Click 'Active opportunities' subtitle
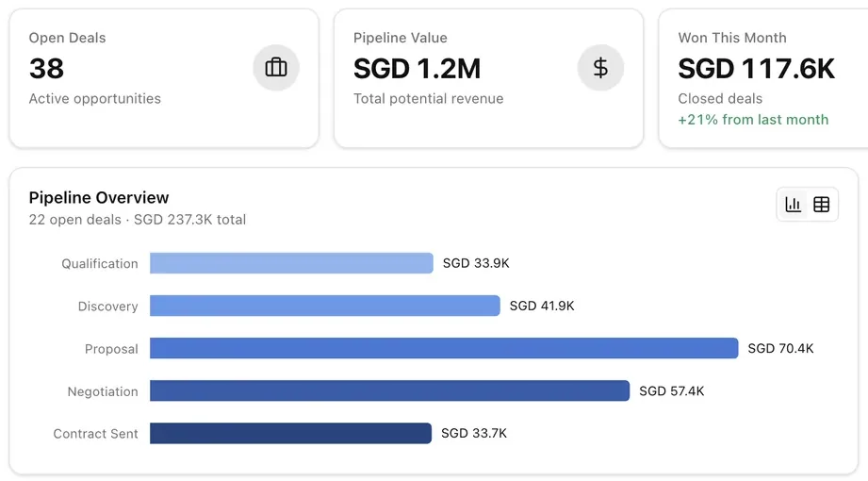This screenshot has height=481, width=868. pos(94,99)
